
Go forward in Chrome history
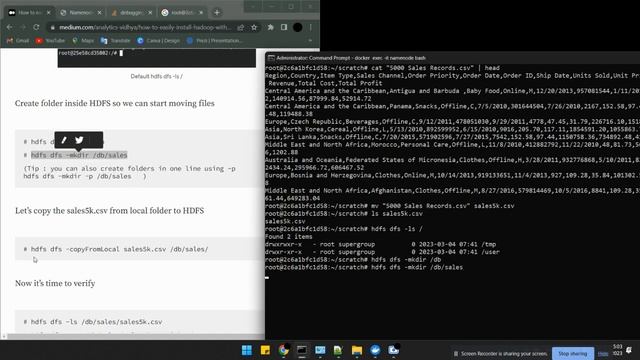click(23, 27)
